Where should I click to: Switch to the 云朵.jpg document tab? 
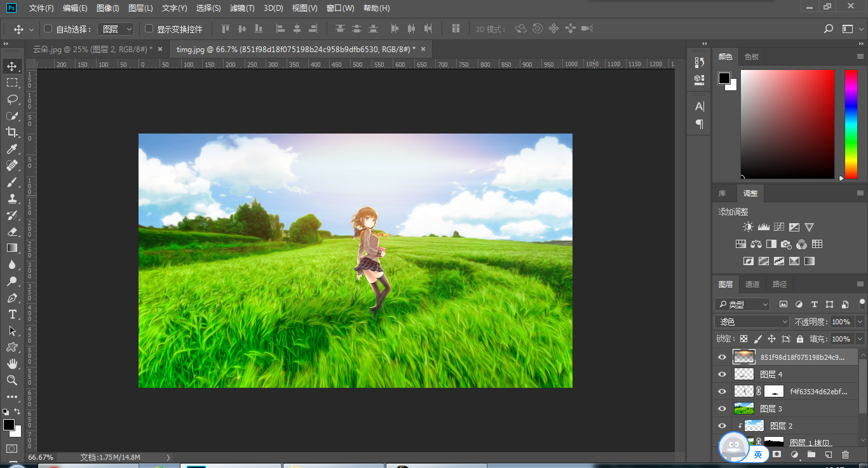click(93, 49)
